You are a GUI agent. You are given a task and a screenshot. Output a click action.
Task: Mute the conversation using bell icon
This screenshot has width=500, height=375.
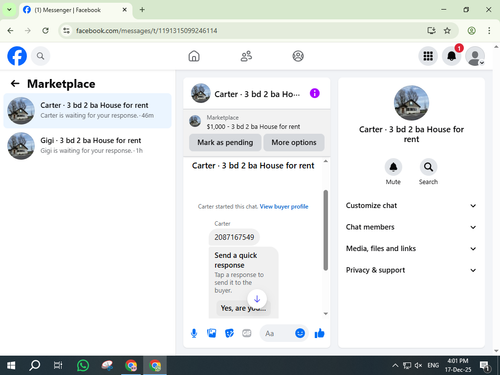[x=393, y=167]
